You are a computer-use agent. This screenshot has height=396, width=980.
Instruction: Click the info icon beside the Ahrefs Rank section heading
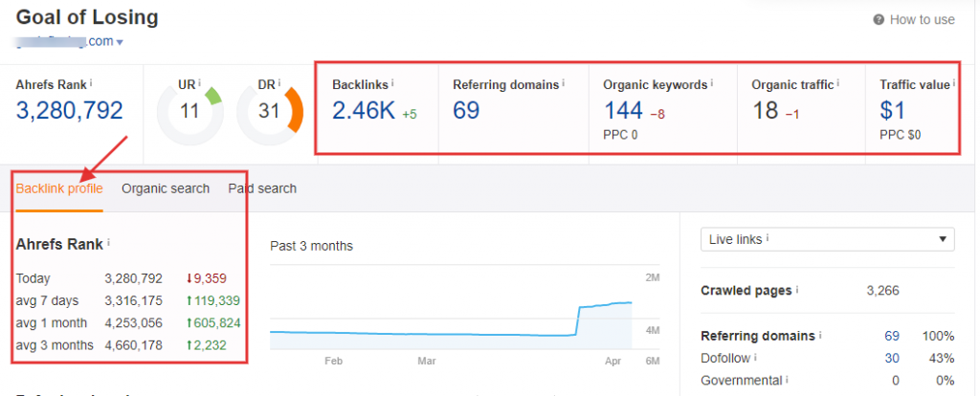108,242
